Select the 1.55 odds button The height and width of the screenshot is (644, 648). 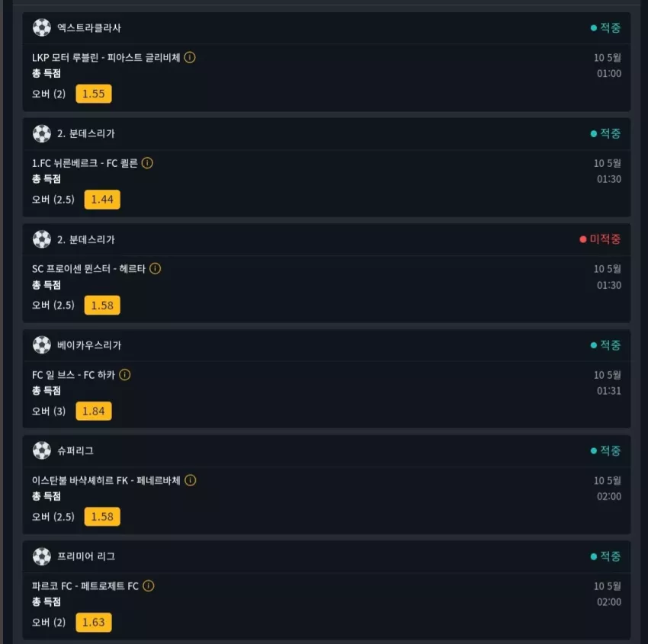(x=94, y=94)
